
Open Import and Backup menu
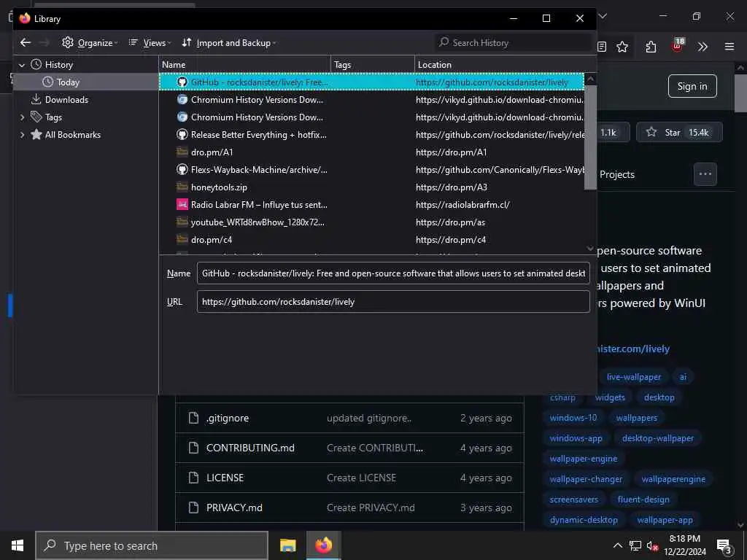[x=228, y=43]
